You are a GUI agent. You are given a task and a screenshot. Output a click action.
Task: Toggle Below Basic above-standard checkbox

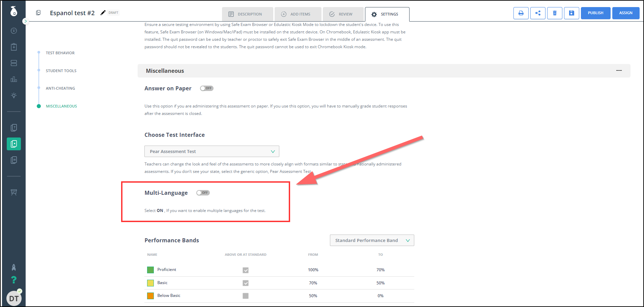click(x=246, y=296)
